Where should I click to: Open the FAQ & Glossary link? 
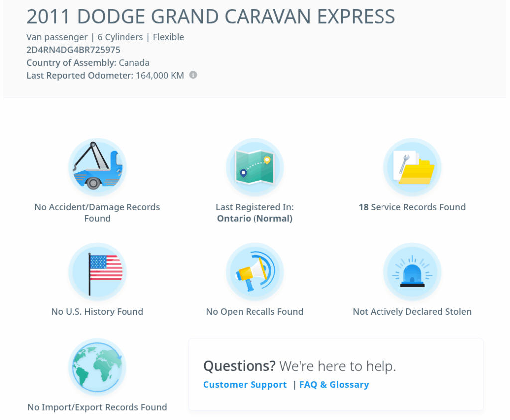(334, 385)
